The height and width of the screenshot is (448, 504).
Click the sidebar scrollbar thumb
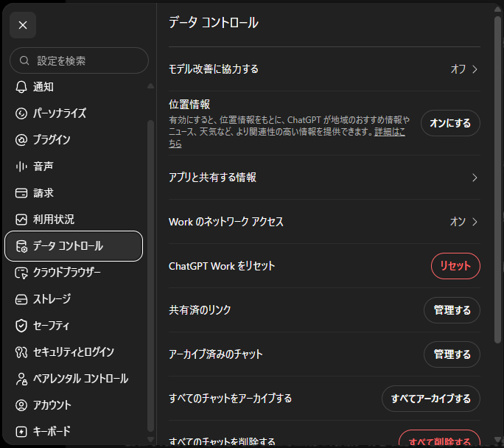150,276
